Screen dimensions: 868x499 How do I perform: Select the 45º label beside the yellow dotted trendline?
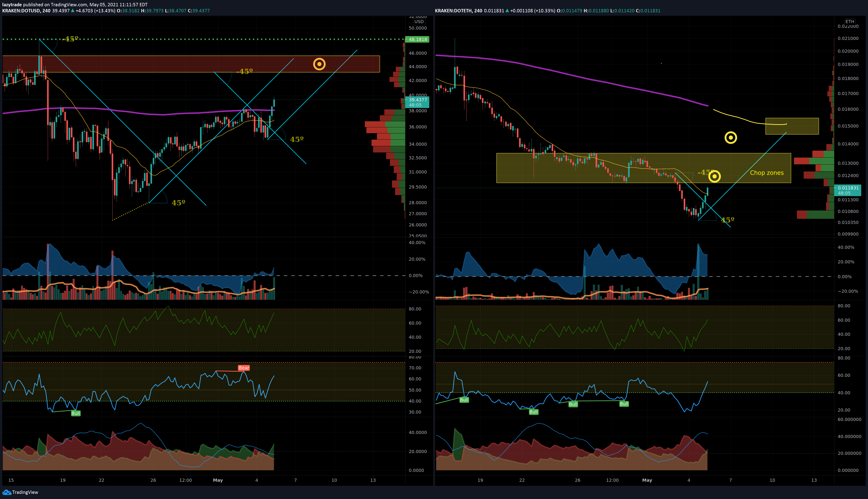178,203
